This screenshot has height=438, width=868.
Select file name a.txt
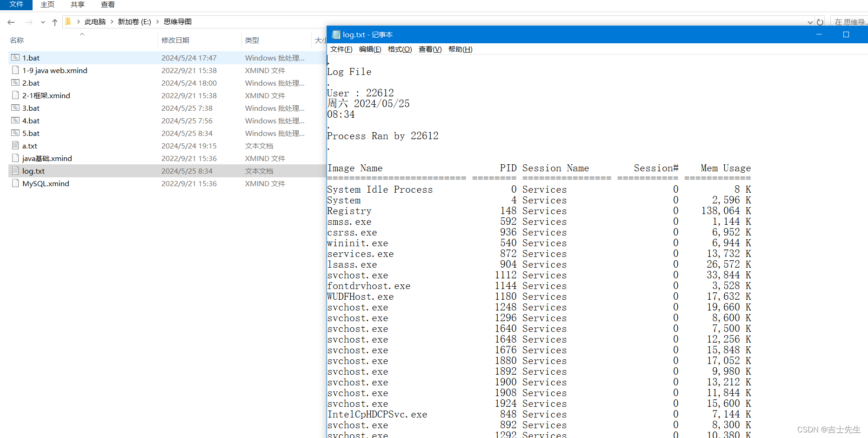(30, 146)
